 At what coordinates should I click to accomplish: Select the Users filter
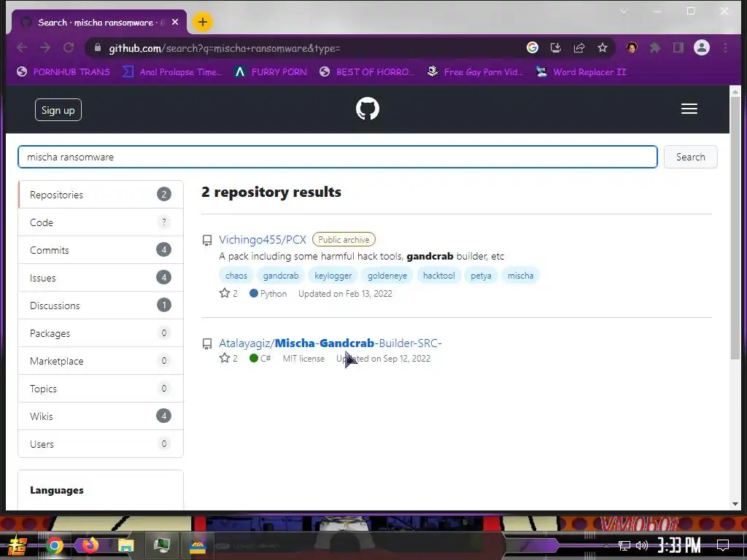[x=101, y=443]
